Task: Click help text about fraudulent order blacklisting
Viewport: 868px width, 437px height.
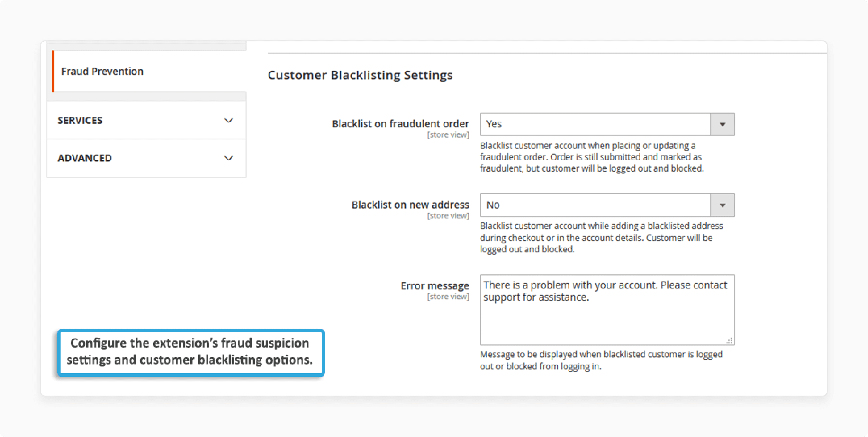Action: (592, 157)
